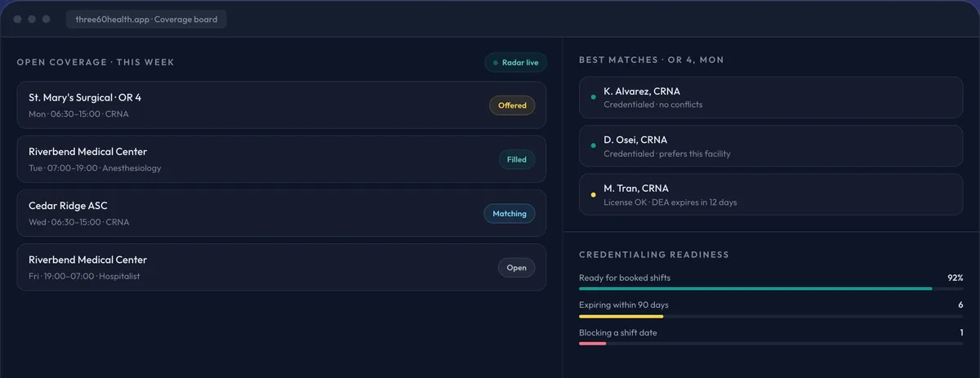Viewport: 980px width, 378px height.
Task: Open the St. Mary's Surgical OR 4 shift title
Action: pyautogui.click(x=85, y=97)
